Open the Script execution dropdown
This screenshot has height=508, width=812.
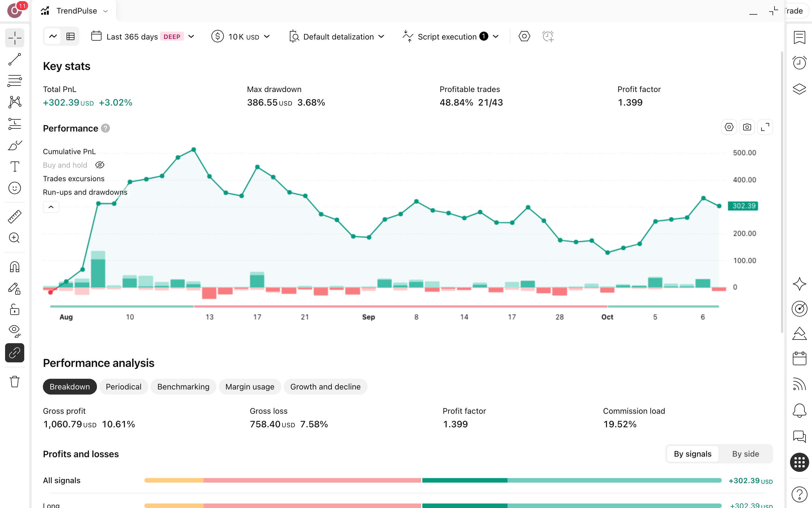point(451,36)
